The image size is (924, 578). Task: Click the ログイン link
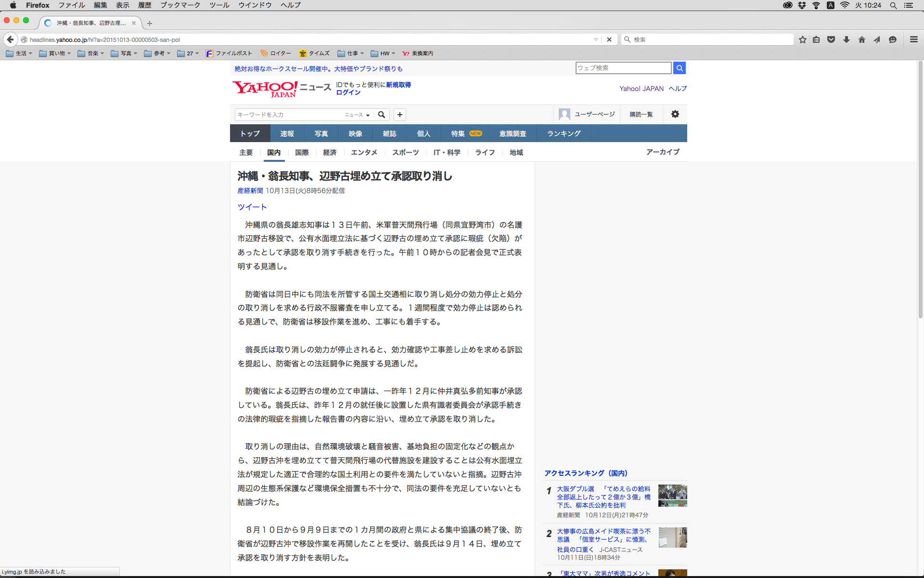(348, 92)
